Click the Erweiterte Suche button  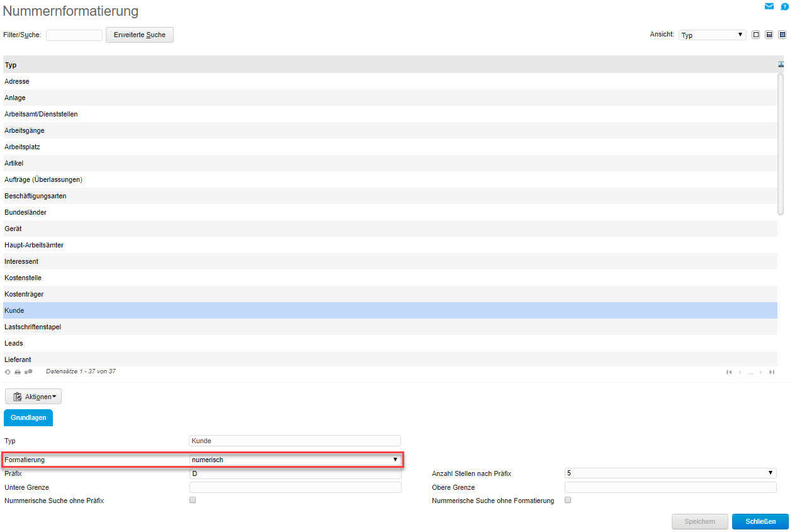click(139, 35)
